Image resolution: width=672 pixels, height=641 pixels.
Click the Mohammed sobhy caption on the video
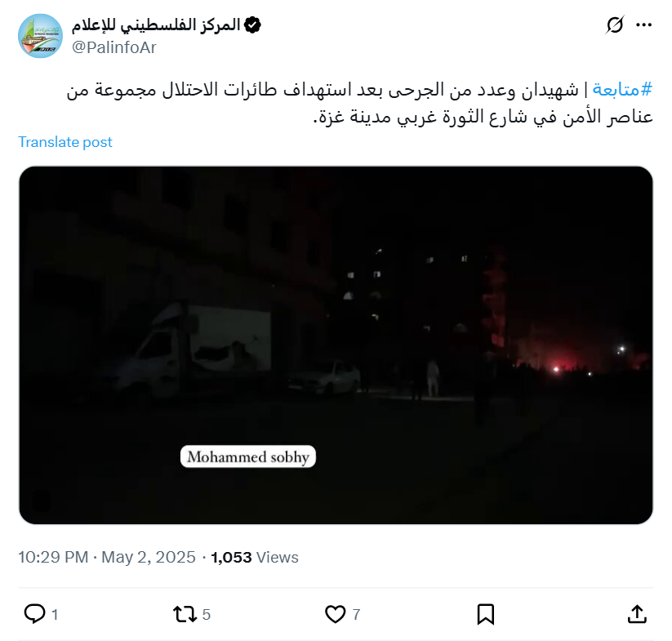pos(248,456)
